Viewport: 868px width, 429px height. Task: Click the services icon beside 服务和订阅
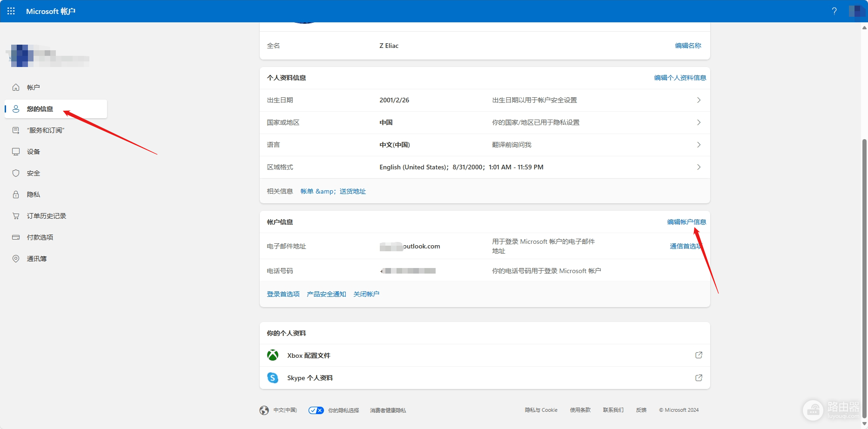pos(16,130)
